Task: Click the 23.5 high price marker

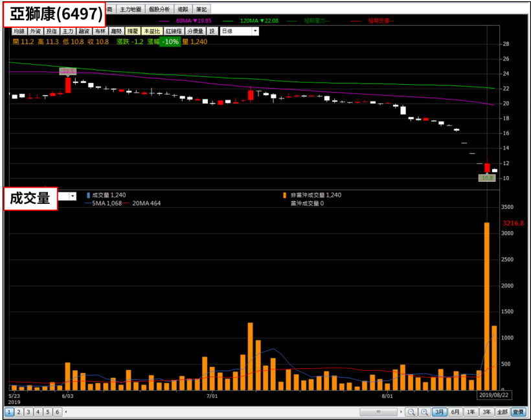Action: tap(68, 71)
